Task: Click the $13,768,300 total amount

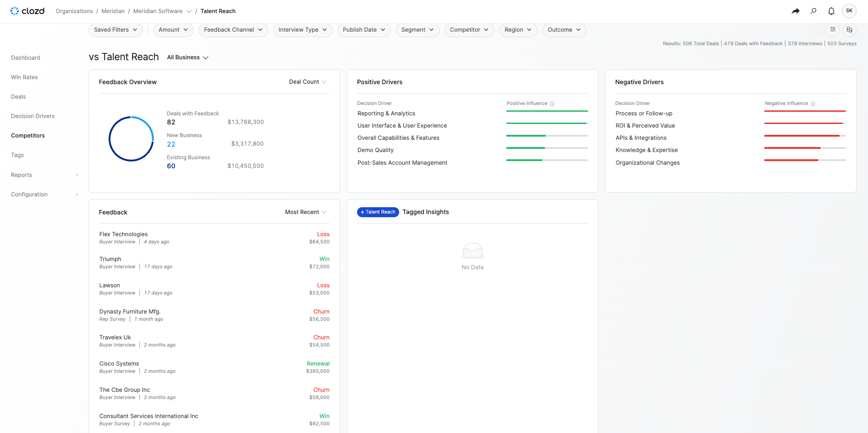Action: (x=246, y=122)
